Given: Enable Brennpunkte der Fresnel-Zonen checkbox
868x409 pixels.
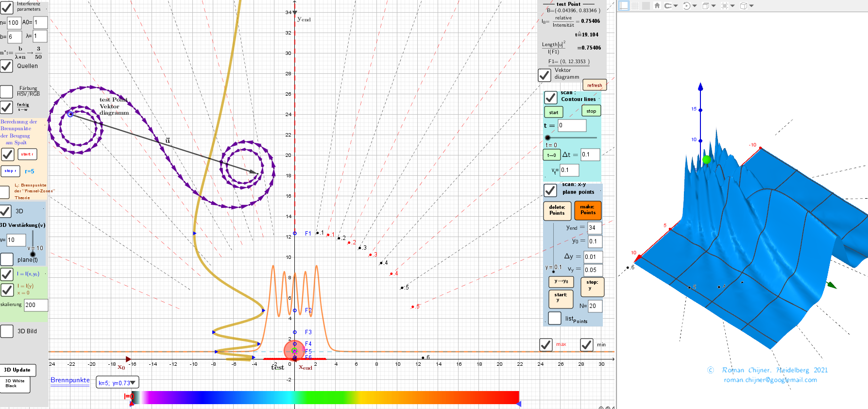Looking at the screenshot, I should click(4, 192).
